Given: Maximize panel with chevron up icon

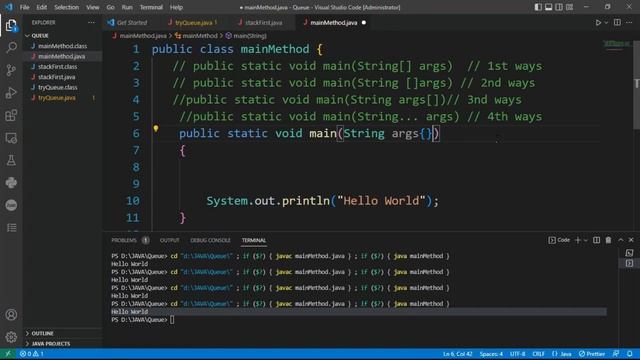Looking at the screenshot, I should [x=620, y=240].
